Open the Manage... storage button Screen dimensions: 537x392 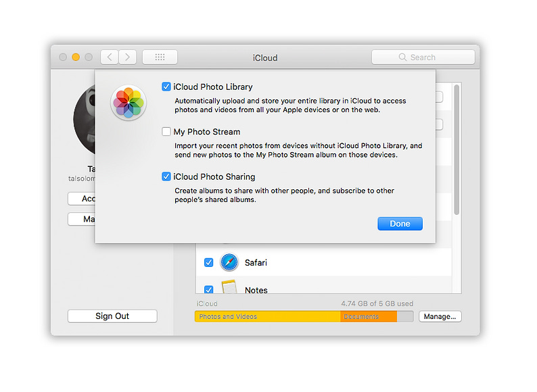coord(440,316)
